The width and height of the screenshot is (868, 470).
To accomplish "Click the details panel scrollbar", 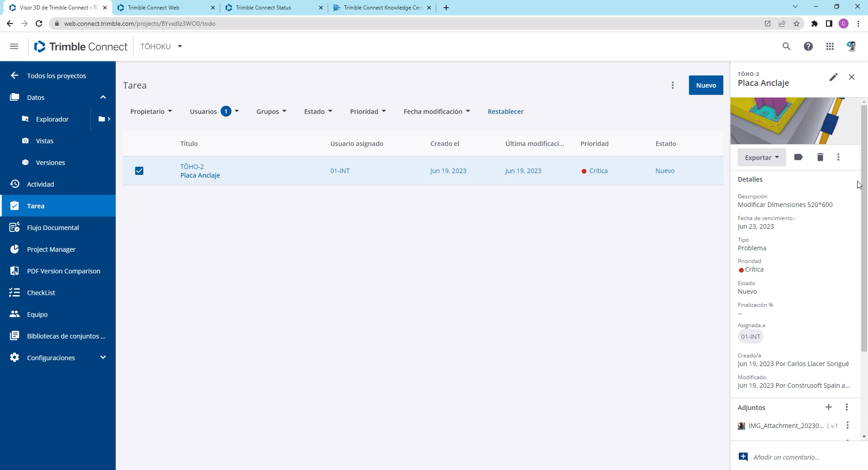I will [x=864, y=228].
